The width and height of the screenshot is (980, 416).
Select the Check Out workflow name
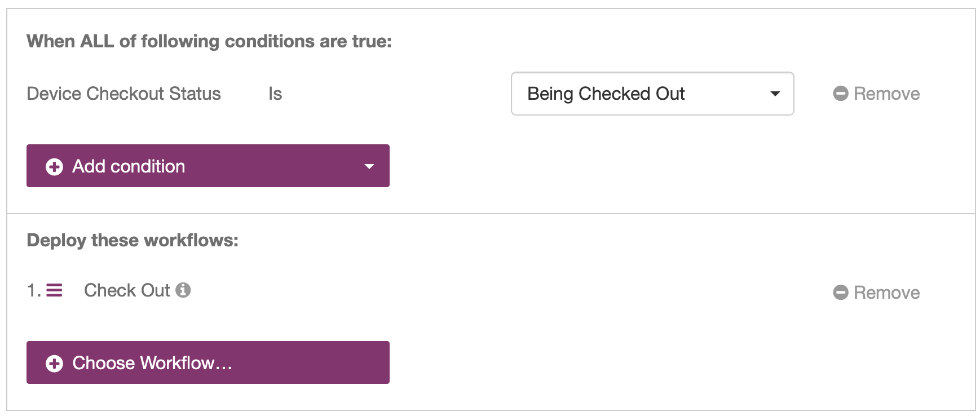tap(127, 290)
